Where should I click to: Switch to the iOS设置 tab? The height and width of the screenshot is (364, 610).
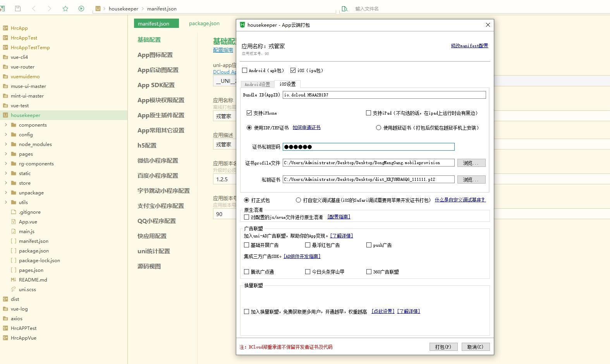[x=287, y=84]
